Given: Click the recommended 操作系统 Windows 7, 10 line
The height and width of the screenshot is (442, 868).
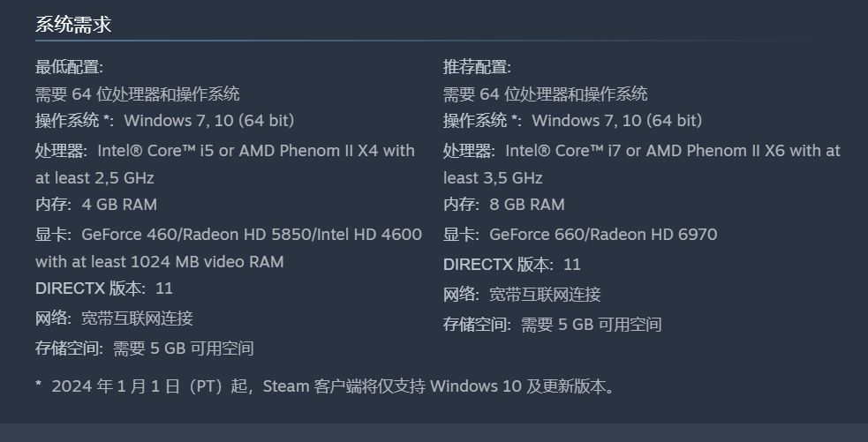Looking at the screenshot, I should [573, 121].
